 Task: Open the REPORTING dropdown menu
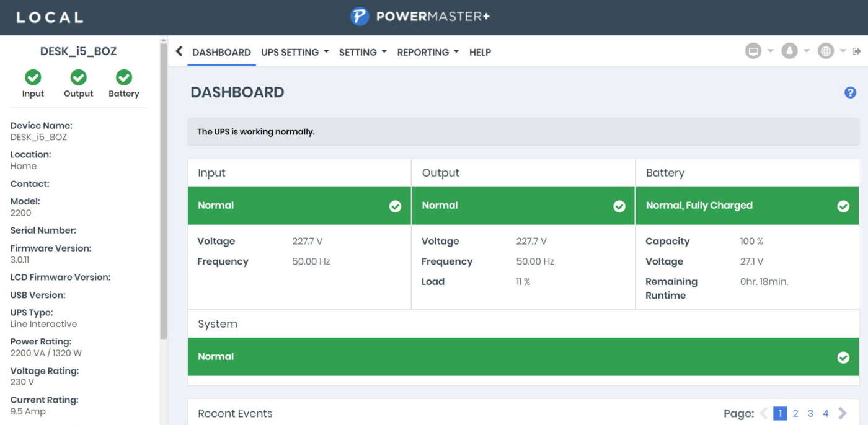click(428, 52)
